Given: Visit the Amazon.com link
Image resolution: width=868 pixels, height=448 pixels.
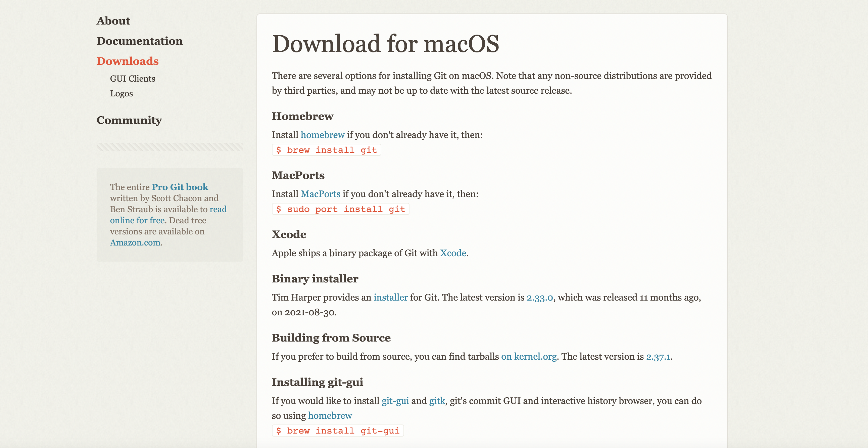Looking at the screenshot, I should pyautogui.click(x=135, y=242).
